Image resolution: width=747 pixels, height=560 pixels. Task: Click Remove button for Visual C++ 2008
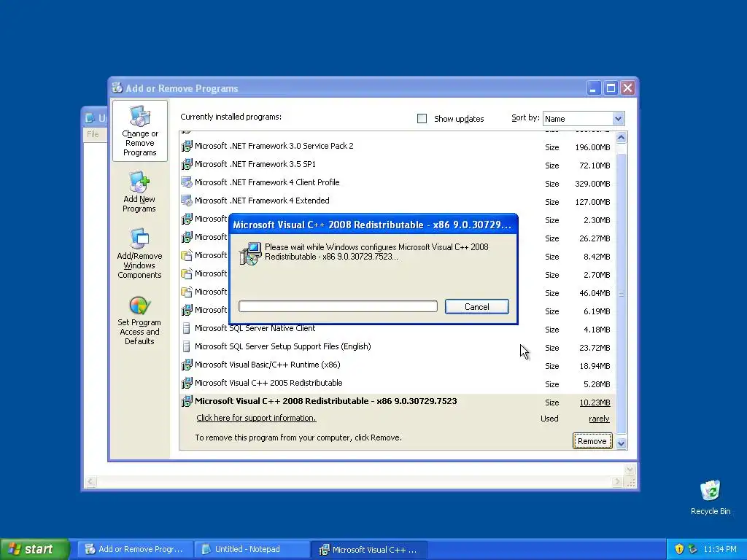[x=592, y=441]
